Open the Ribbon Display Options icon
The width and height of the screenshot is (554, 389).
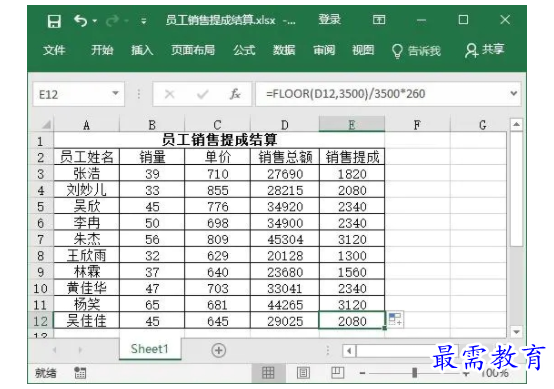tap(379, 20)
